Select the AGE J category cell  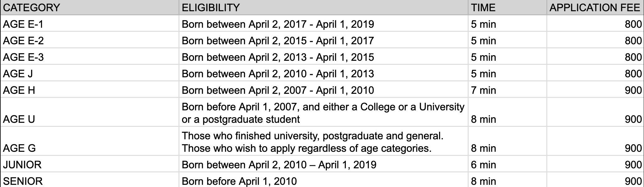coord(90,73)
